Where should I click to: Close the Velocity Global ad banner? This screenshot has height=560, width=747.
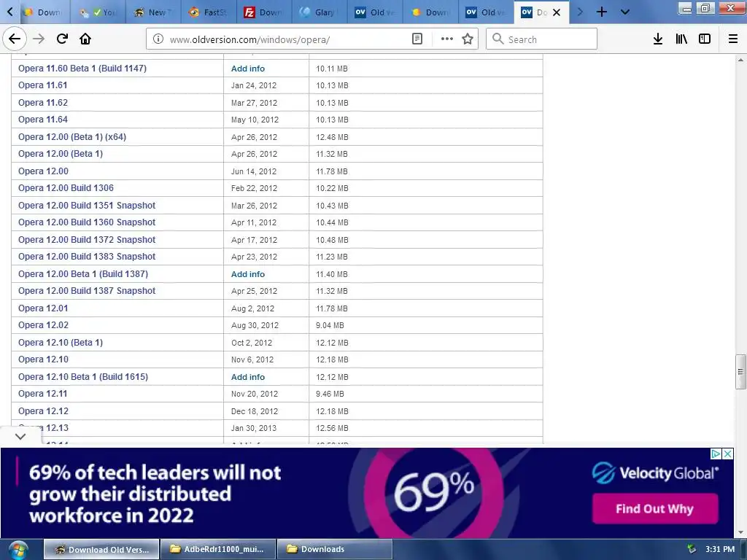pos(728,454)
